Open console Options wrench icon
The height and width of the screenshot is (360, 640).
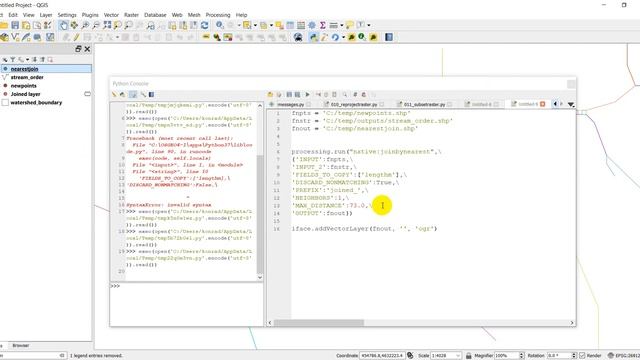pyautogui.click(x=143, y=95)
